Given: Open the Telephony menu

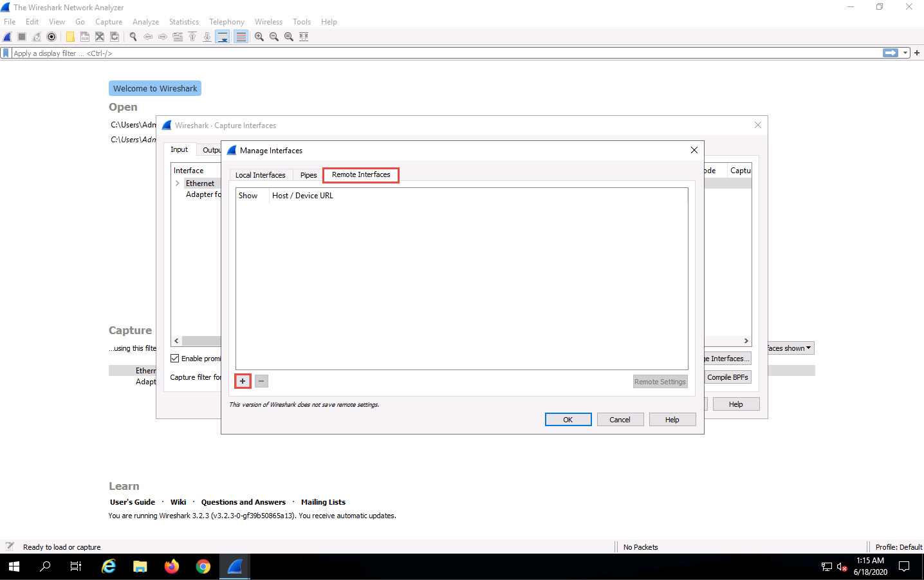Looking at the screenshot, I should coord(226,22).
